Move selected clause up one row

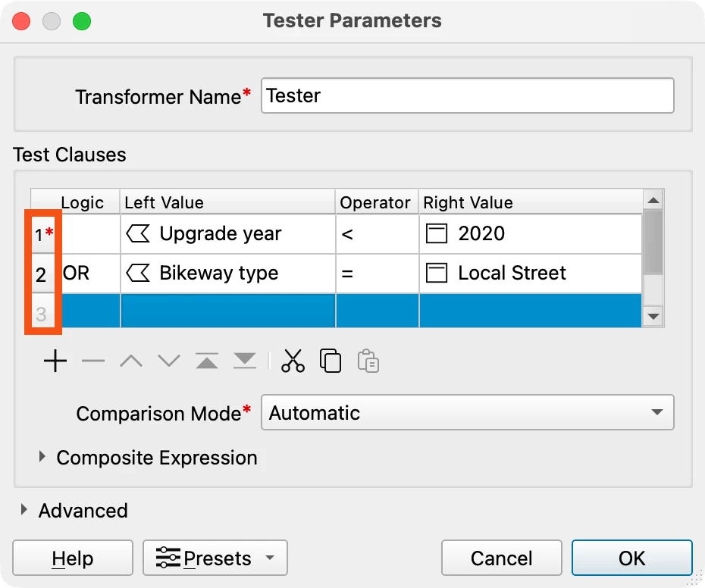click(131, 361)
